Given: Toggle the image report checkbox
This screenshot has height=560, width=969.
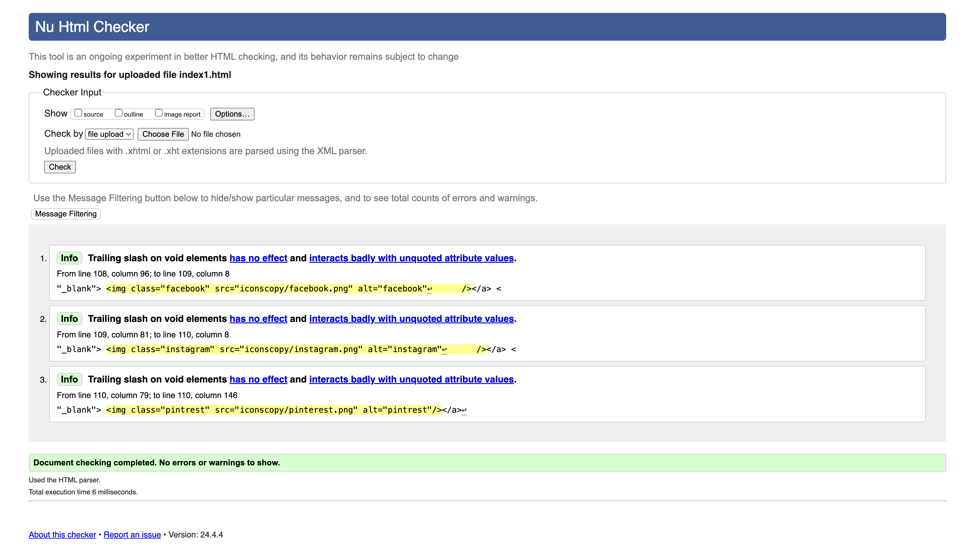Looking at the screenshot, I should [158, 113].
